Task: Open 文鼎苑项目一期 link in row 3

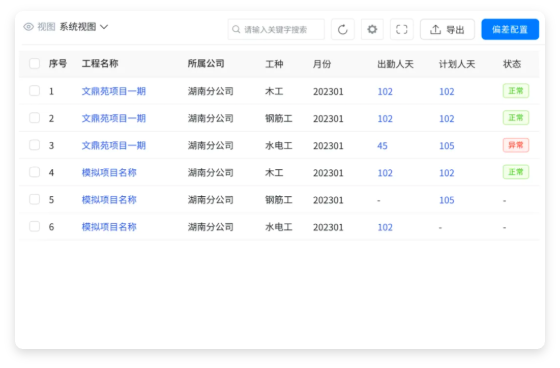Action: 114,146
